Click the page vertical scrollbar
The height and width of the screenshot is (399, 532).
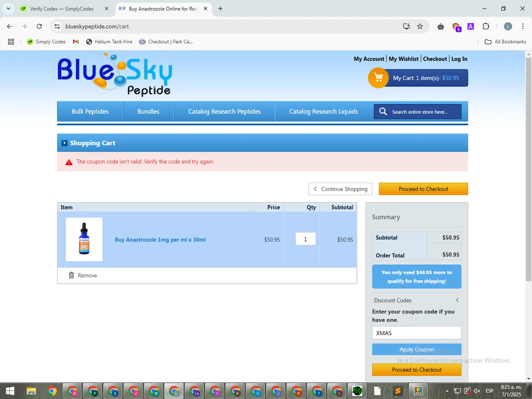(528, 169)
